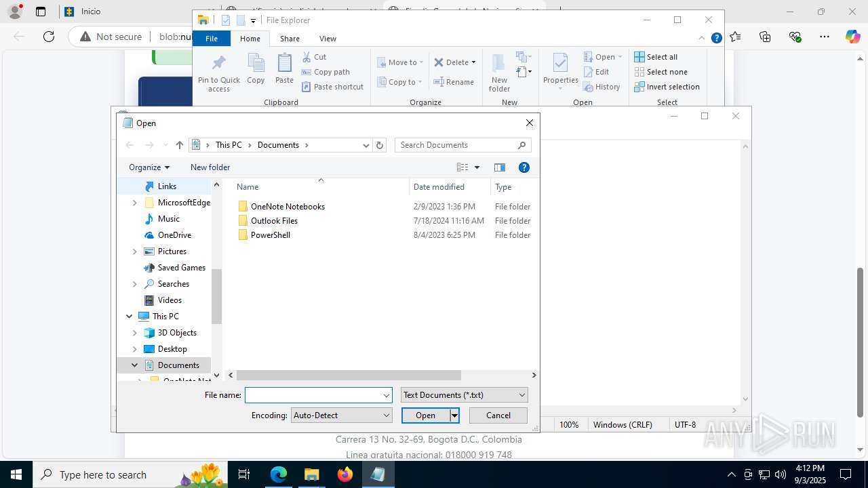The height and width of the screenshot is (488, 868).
Task: Click the Not secure site indicator
Action: (111, 37)
